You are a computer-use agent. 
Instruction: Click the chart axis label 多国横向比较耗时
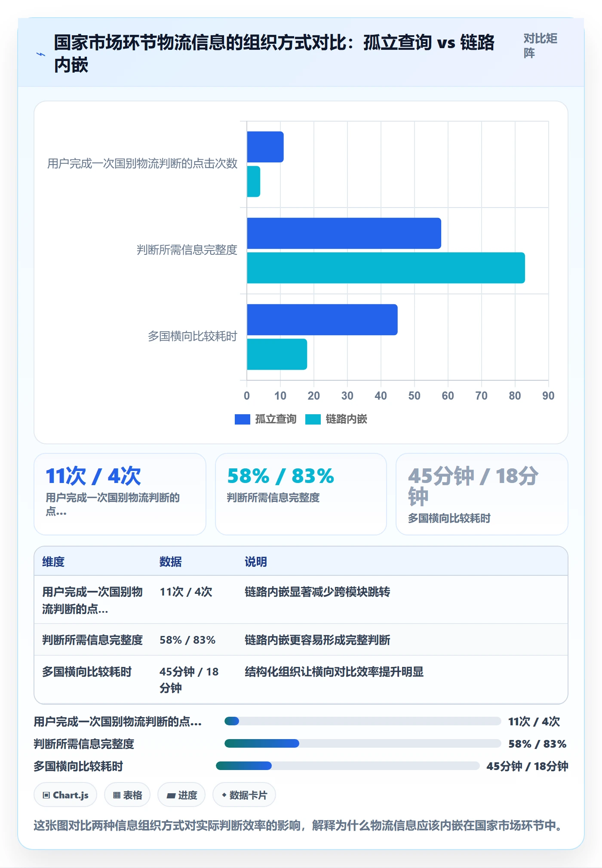coord(193,336)
